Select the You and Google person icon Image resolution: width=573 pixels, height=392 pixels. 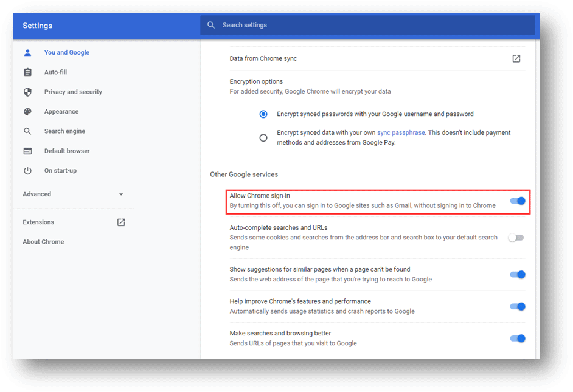click(27, 52)
